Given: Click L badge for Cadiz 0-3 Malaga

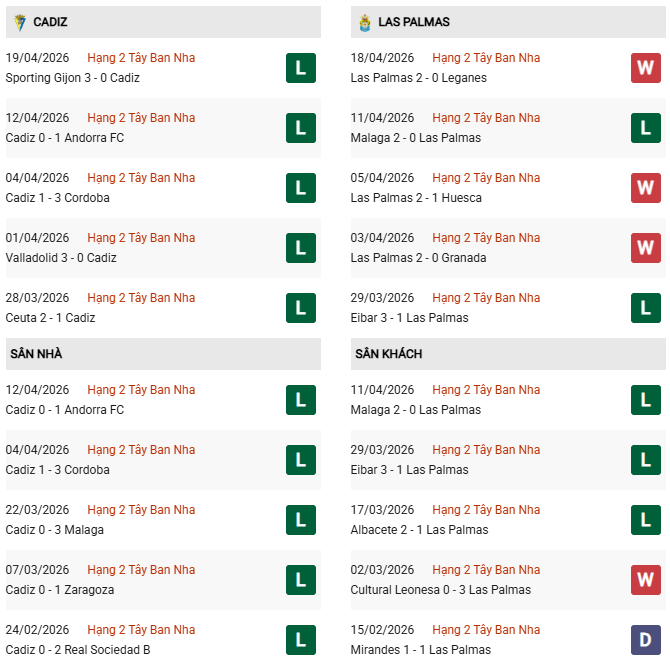Looking at the screenshot, I should click(x=300, y=520).
